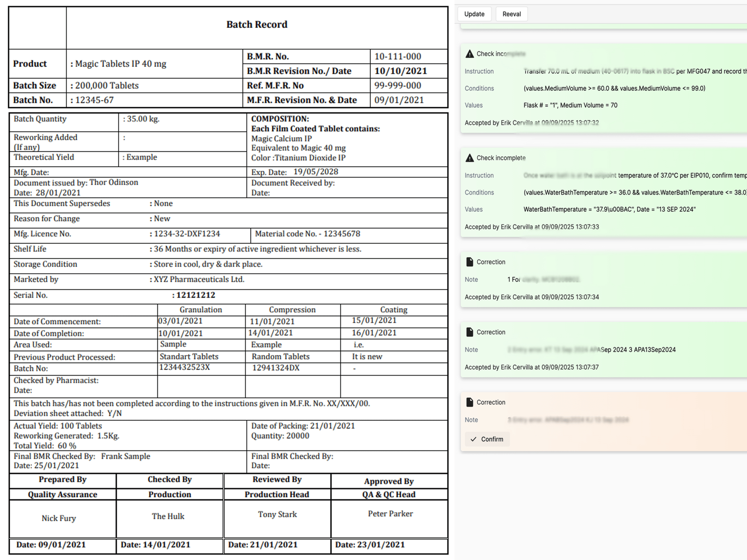Click the Accepted by Erik Cervilla timestamp on first check
Image resolution: width=747 pixels, height=560 pixels.
tap(532, 122)
